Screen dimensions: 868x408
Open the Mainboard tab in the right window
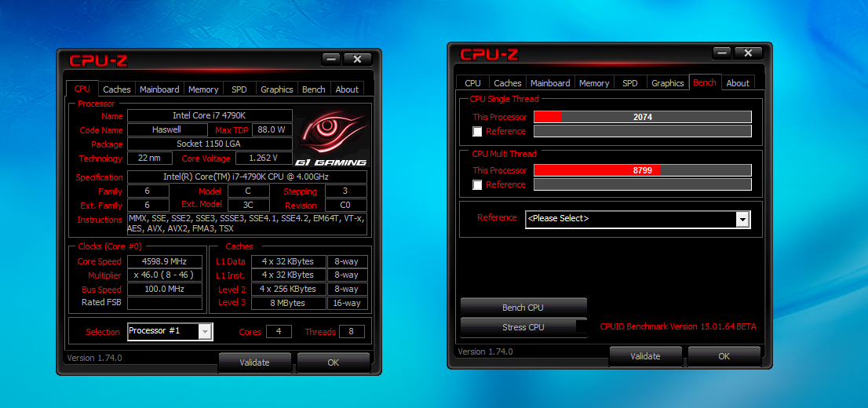(550, 83)
